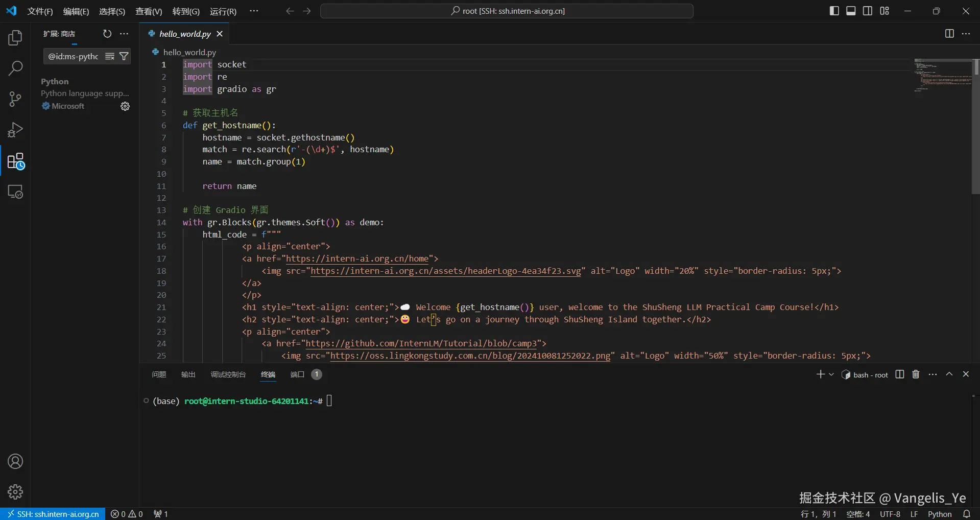Open the Search view in activity bar
Viewport: 980px width, 520px height.
pos(15,68)
